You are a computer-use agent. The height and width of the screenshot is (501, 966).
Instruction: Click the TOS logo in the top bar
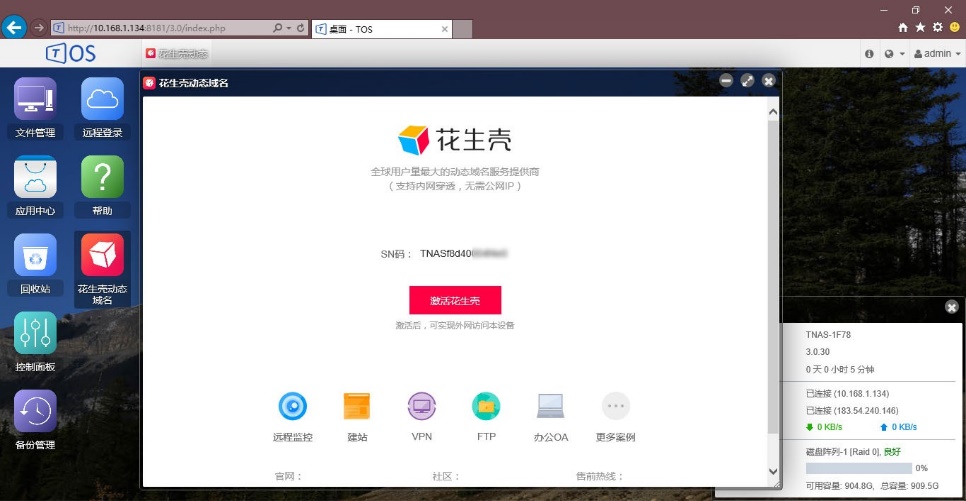click(71, 54)
